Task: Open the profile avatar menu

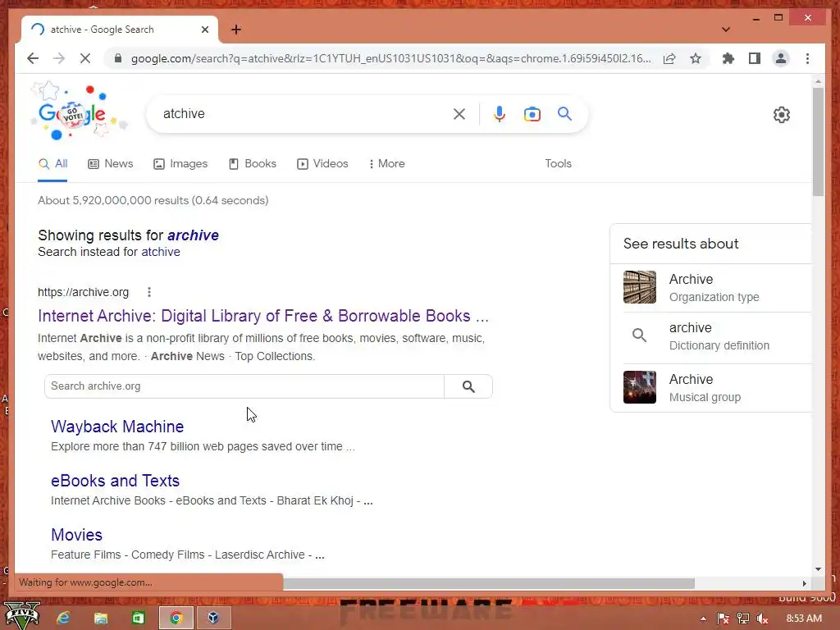Action: coord(781,58)
